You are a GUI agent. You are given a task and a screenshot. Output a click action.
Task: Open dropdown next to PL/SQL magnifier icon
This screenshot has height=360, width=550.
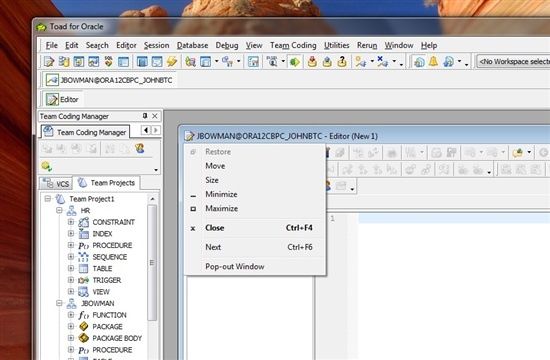[x=283, y=62]
